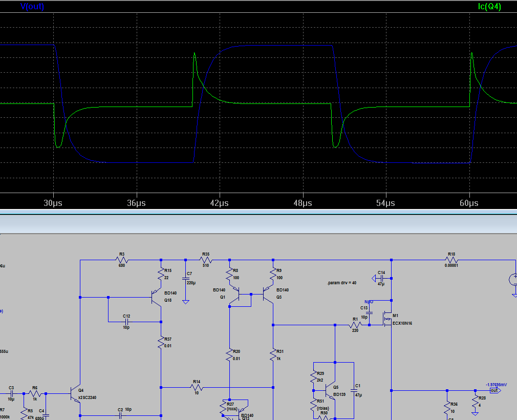
Task: Click the NpO net label
Action: coord(369,302)
